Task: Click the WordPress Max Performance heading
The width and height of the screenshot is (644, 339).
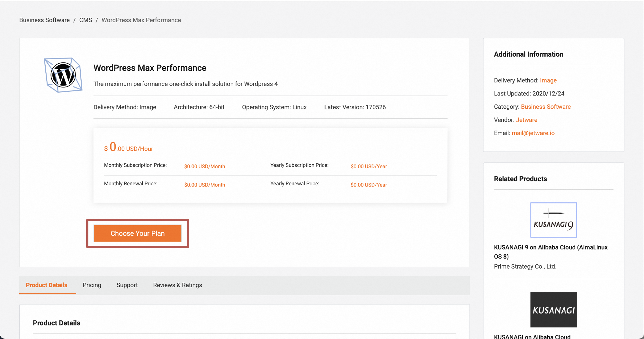Action: [x=150, y=68]
